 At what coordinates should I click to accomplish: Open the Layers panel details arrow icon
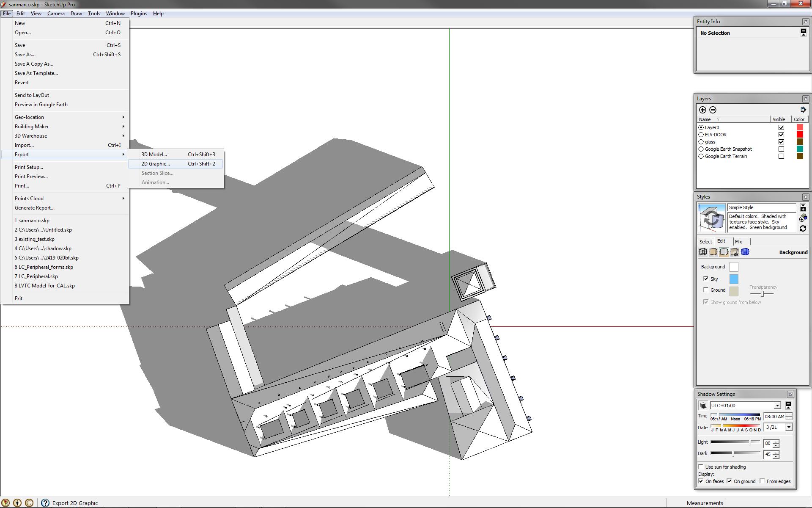(803, 110)
